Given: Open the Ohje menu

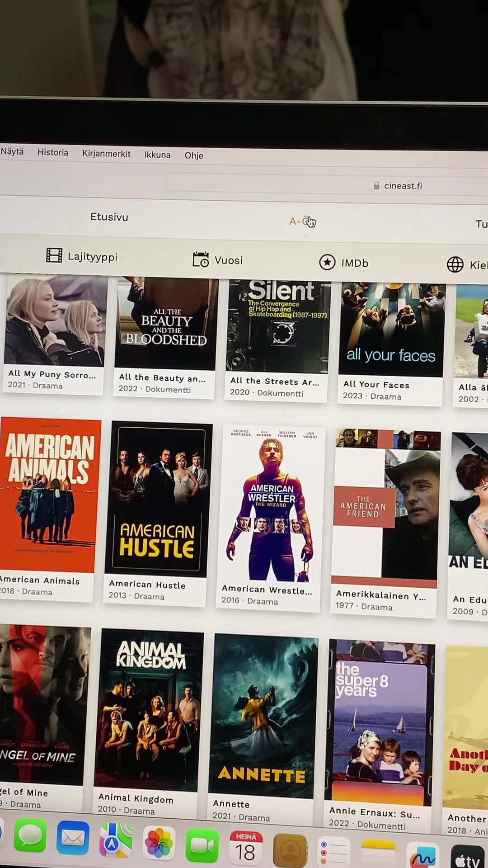Looking at the screenshot, I should pos(194,156).
